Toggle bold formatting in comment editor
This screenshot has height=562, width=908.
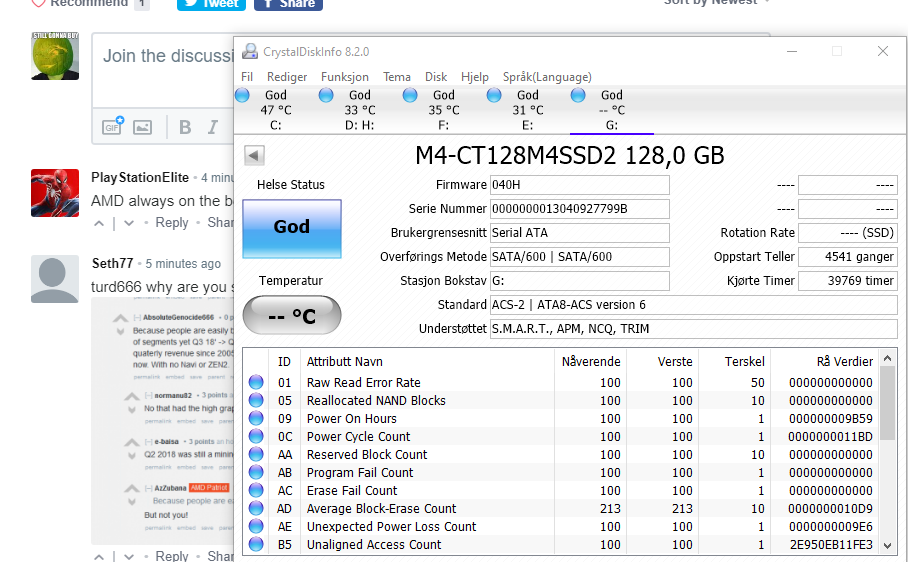click(185, 127)
